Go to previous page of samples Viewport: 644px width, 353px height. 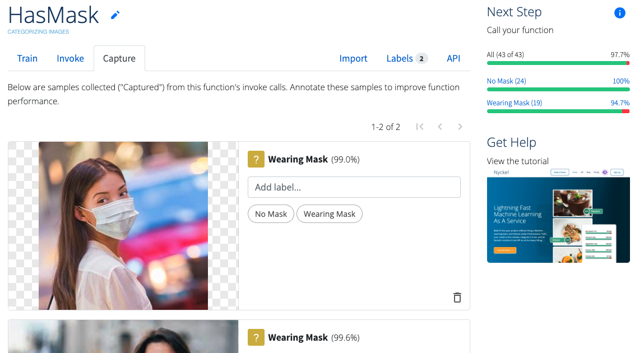click(440, 127)
